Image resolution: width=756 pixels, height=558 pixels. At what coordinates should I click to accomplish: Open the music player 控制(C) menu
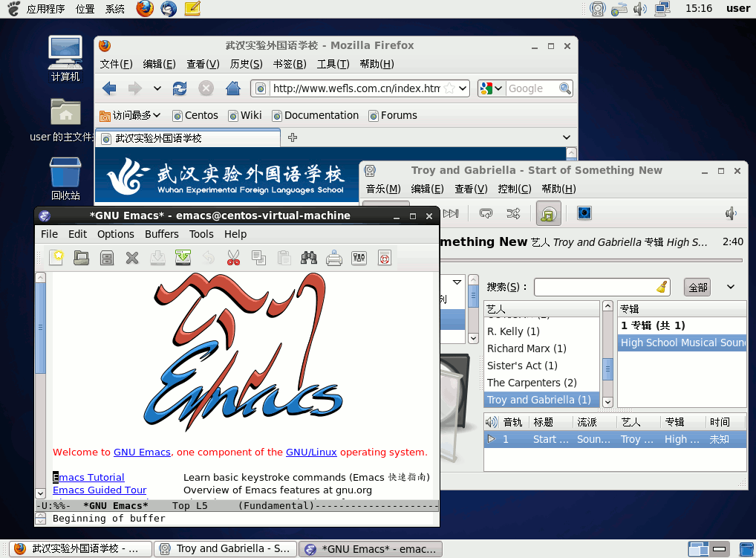pyautogui.click(x=515, y=189)
